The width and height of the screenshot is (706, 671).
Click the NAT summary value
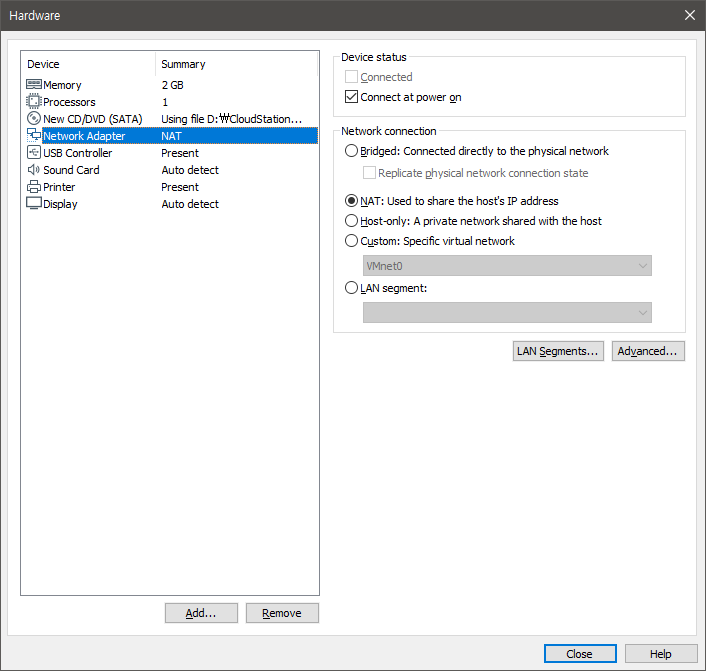172,136
